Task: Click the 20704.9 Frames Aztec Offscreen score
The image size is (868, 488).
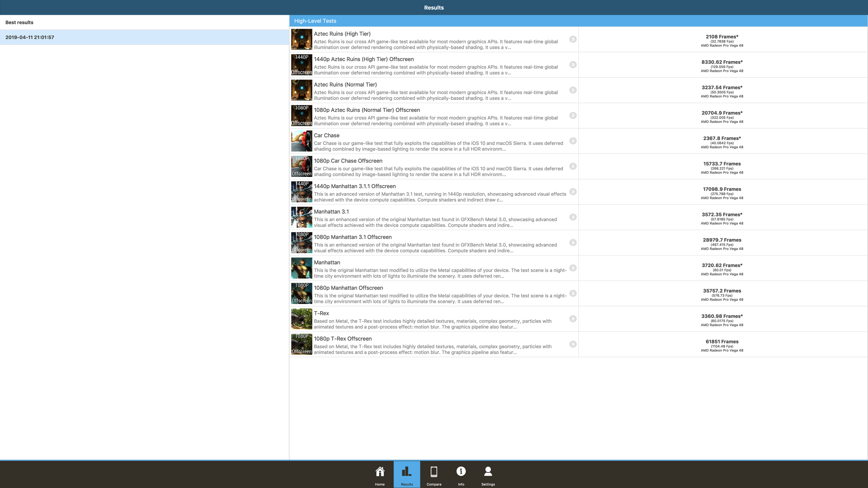Action: (722, 113)
